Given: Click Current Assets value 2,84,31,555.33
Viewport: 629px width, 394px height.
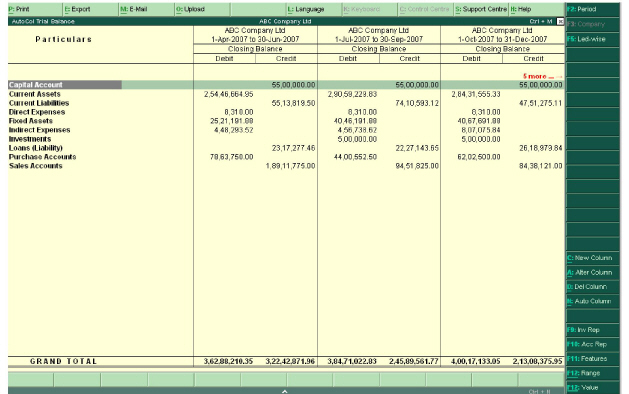Looking at the screenshot, I should (x=476, y=94).
